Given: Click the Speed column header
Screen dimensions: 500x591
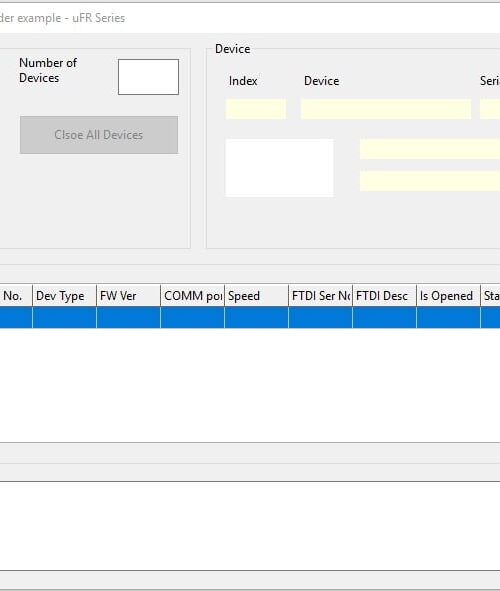Looking at the screenshot, I should tap(257, 296).
